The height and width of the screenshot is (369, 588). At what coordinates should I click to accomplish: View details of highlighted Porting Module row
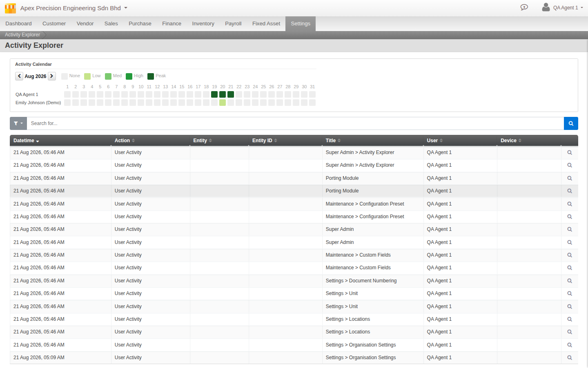tap(570, 191)
